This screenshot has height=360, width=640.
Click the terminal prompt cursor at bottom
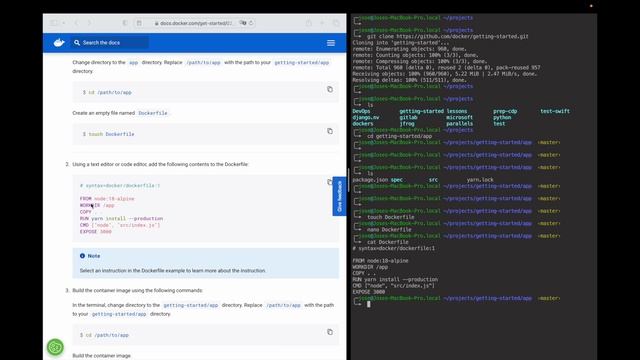pos(369,304)
